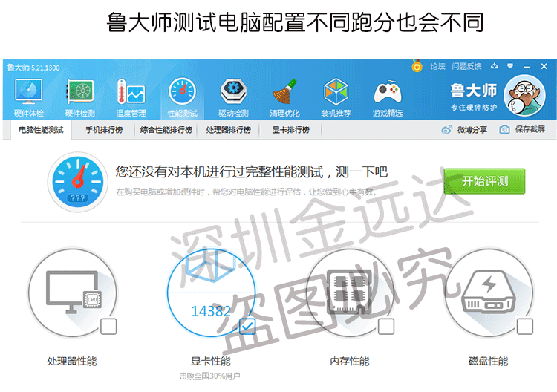Viewport: 557px width, 392px height.
Task: Click the speedometer gauge icon with ???
Action: coord(78,182)
